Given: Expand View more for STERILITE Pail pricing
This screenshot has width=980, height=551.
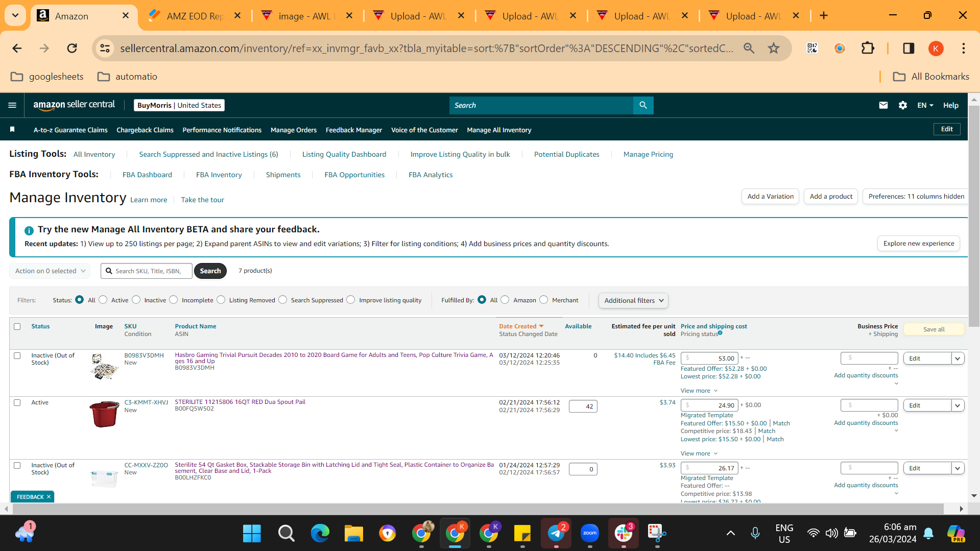Looking at the screenshot, I should tap(699, 453).
